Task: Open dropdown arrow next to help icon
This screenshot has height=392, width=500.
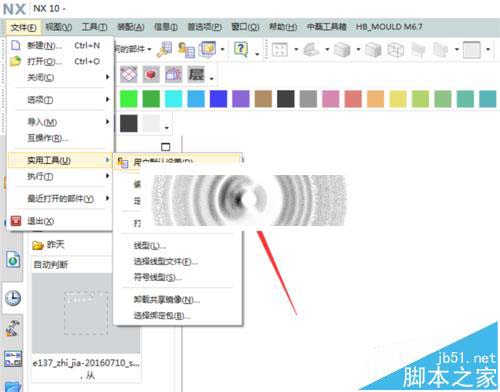Action: pos(257,53)
